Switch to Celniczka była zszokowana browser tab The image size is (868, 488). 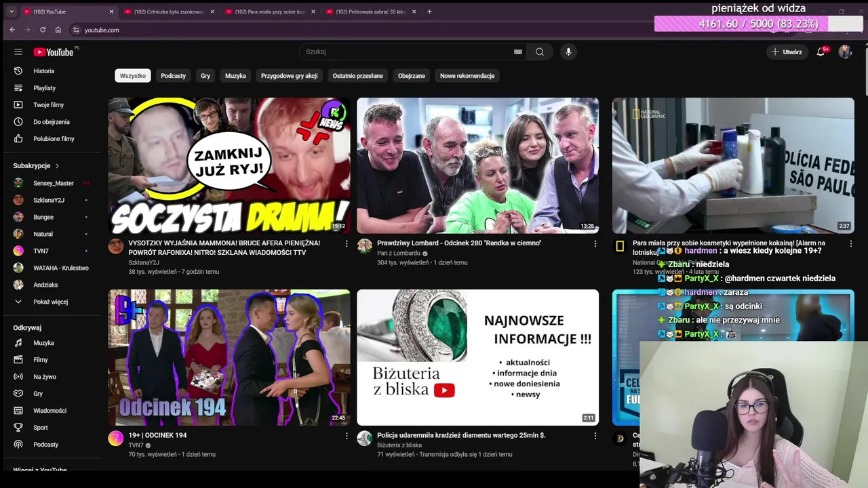(169, 12)
